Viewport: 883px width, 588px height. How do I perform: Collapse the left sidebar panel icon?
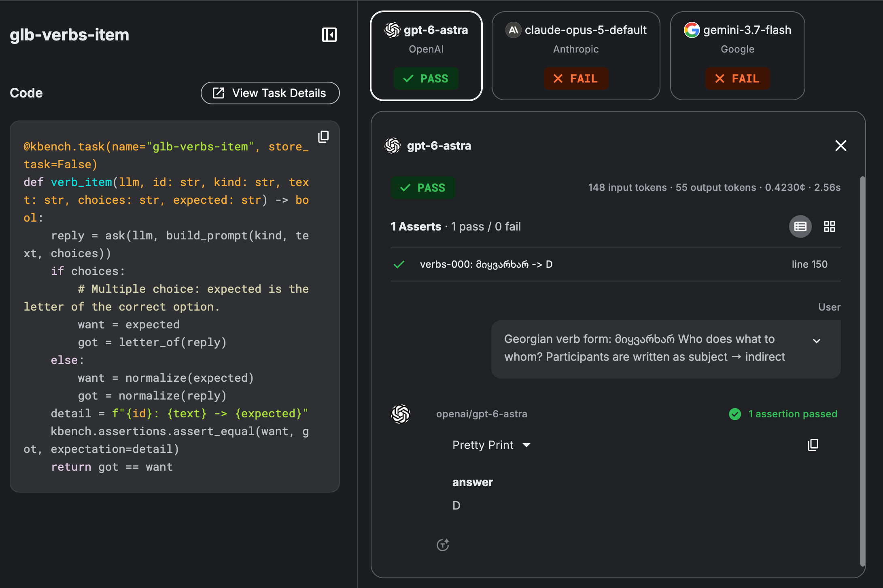pyautogui.click(x=329, y=35)
